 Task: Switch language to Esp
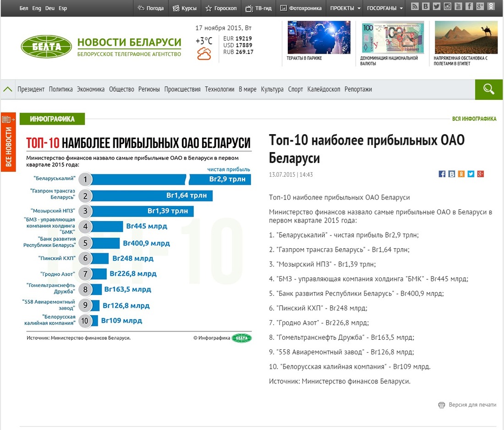coord(63,8)
